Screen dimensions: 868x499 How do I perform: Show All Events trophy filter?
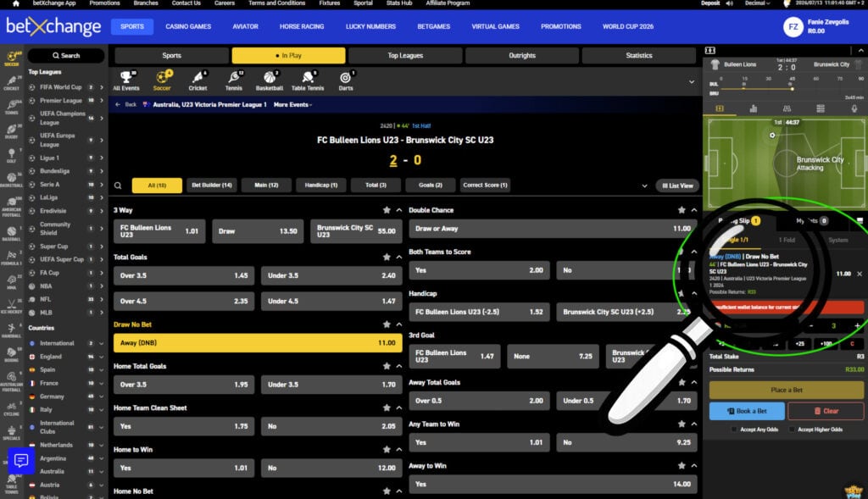pos(126,80)
